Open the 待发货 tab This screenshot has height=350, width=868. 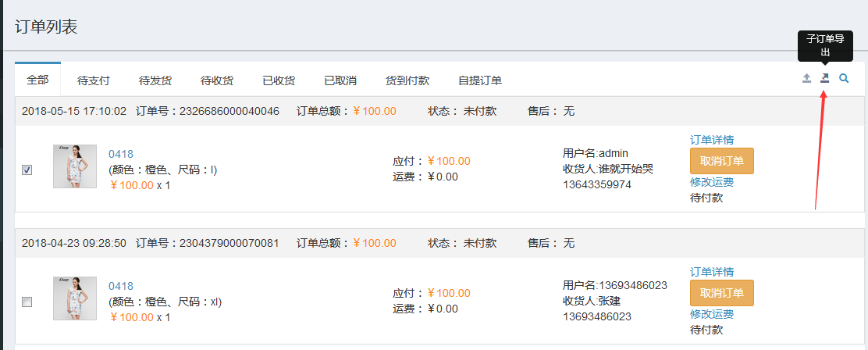click(155, 80)
